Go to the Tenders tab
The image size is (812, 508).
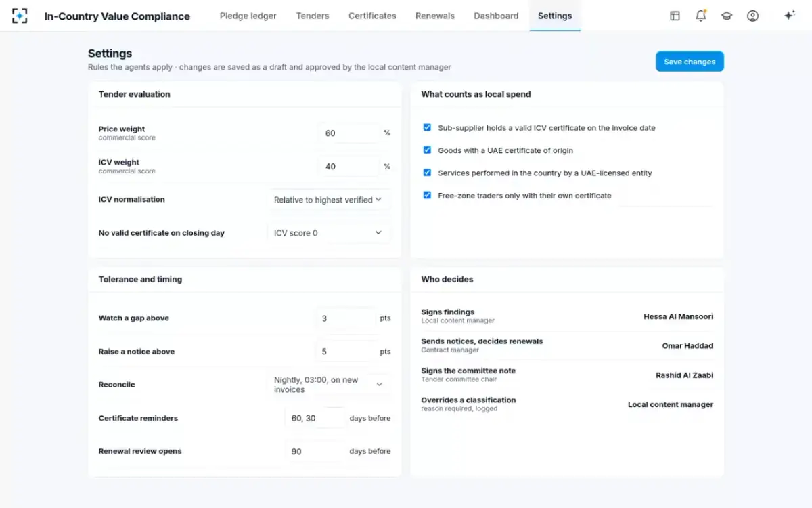[x=313, y=16]
